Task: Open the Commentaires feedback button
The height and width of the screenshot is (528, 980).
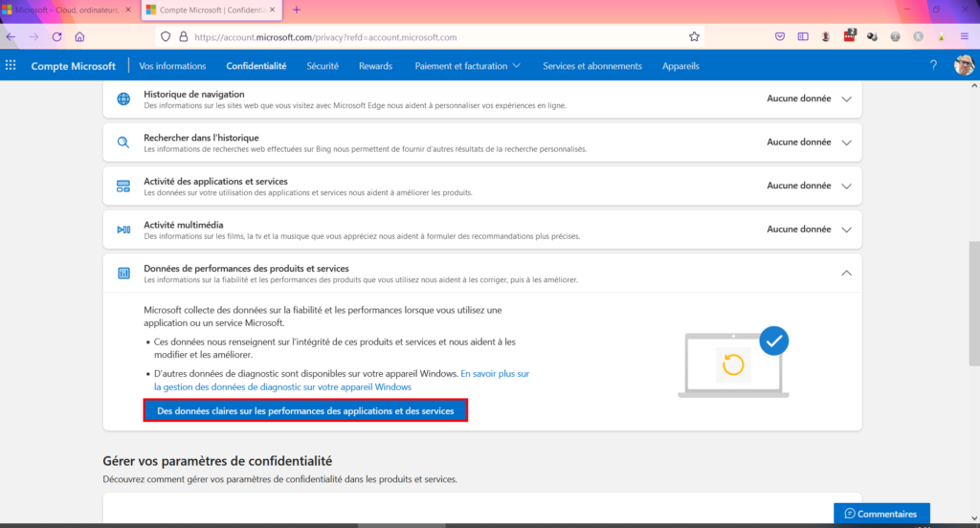Action: [x=881, y=514]
